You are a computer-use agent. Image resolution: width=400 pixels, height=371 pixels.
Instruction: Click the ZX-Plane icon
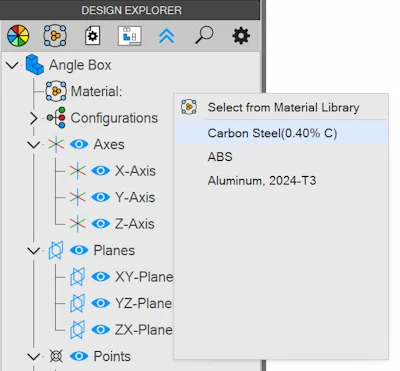[x=77, y=330]
